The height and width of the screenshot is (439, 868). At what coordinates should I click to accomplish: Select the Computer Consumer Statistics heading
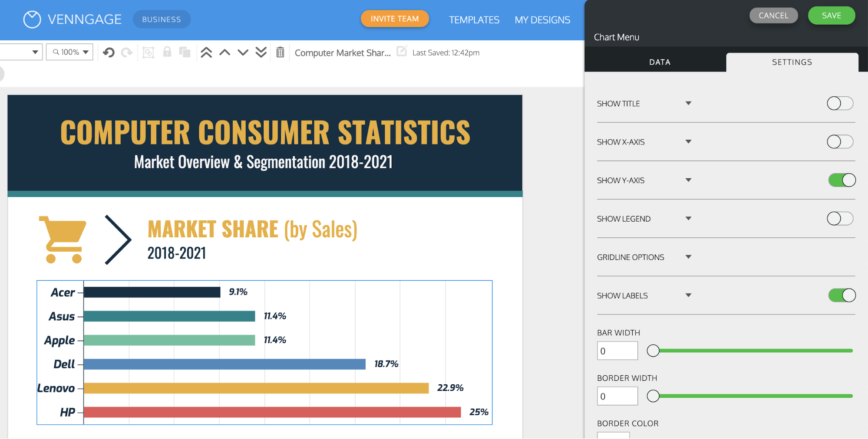pyautogui.click(x=265, y=132)
